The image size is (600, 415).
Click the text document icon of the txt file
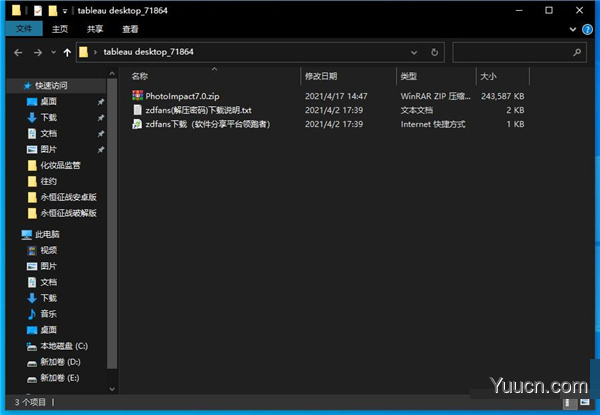(x=137, y=110)
